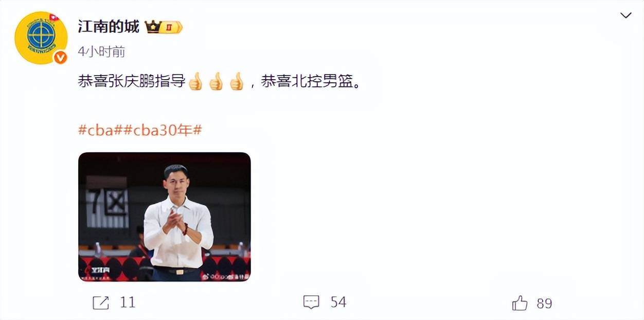Enlarge the coach in white shirt photo
The width and height of the screenshot is (644, 320).
(164, 217)
